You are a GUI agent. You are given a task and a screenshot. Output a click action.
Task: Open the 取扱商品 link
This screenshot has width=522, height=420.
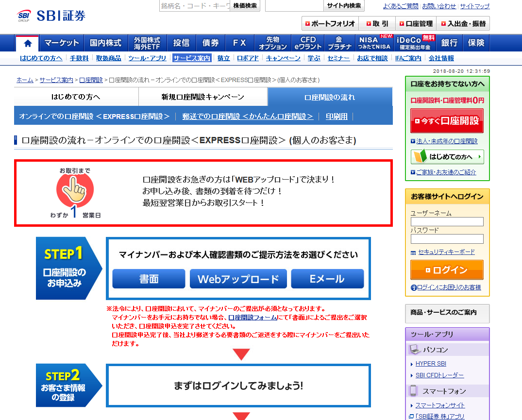(x=109, y=58)
